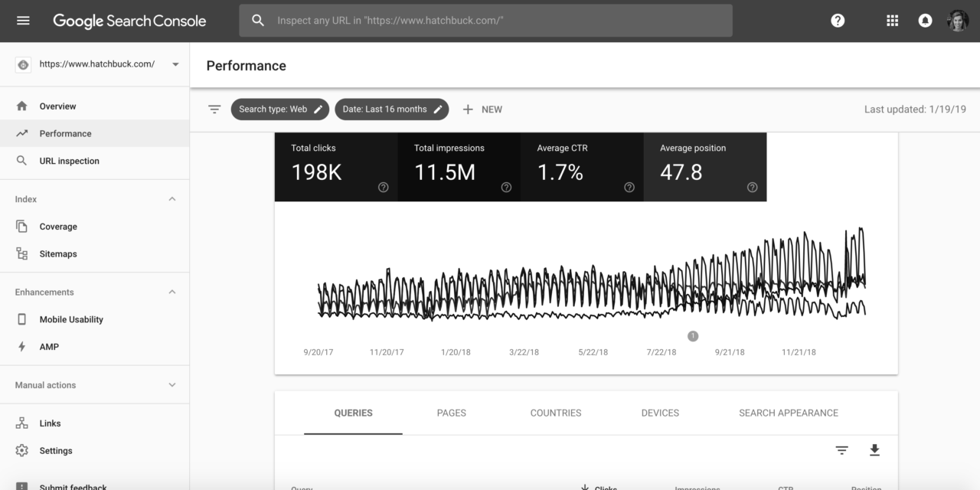Switch to the Search Appearance tab
This screenshot has height=490, width=980.
[789, 413]
